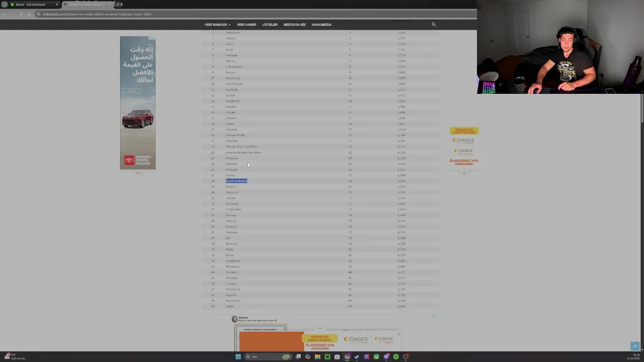Go back in the browser
The image size is (644, 362).
click(5, 14)
